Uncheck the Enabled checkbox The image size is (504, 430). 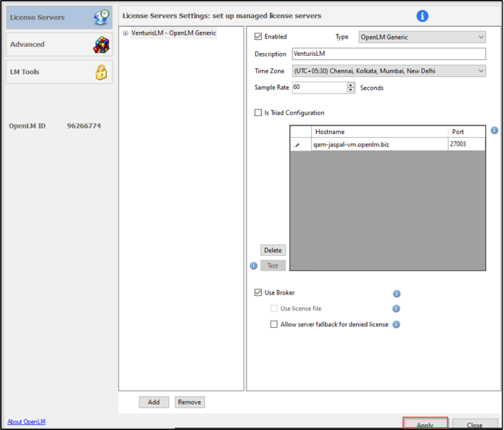[259, 37]
